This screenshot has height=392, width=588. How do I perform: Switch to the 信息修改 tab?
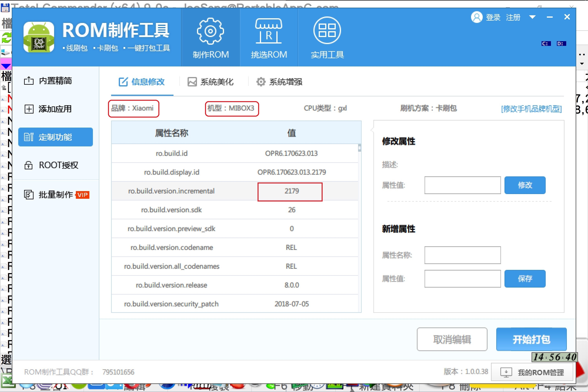142,82
